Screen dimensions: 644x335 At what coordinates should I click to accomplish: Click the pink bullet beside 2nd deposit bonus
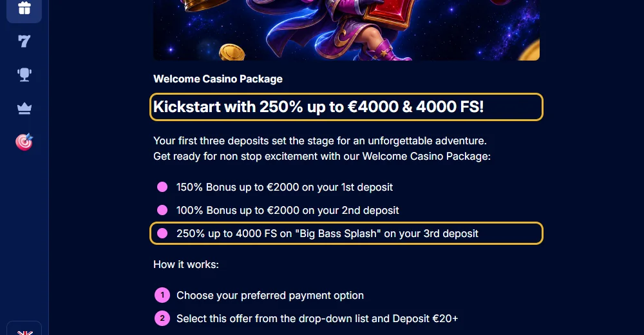click(162, 210)
